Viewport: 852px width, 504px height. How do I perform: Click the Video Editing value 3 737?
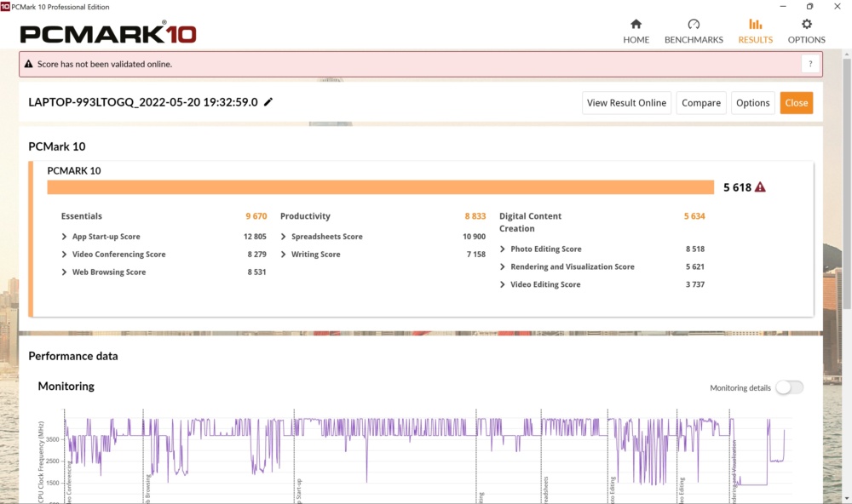[x=695, y=284]
